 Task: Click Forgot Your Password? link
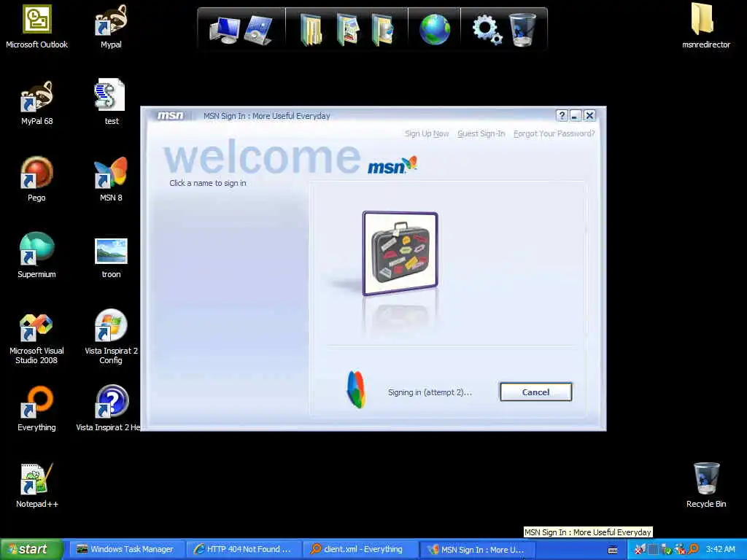554,134
